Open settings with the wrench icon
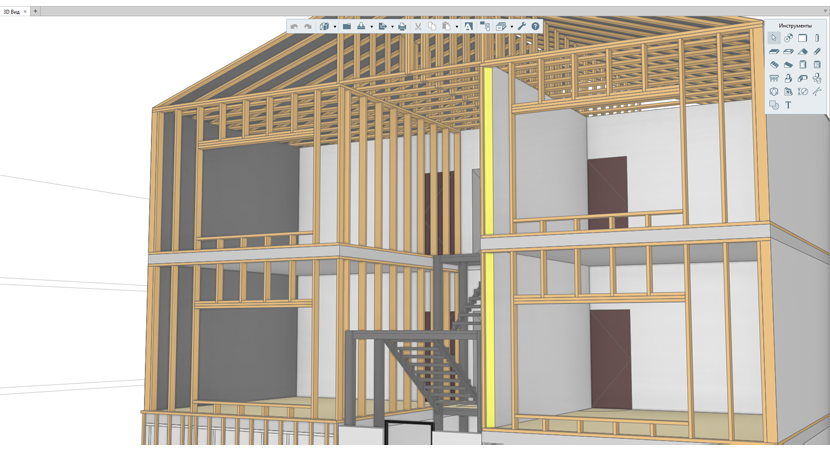 click(x=521, y=26)
